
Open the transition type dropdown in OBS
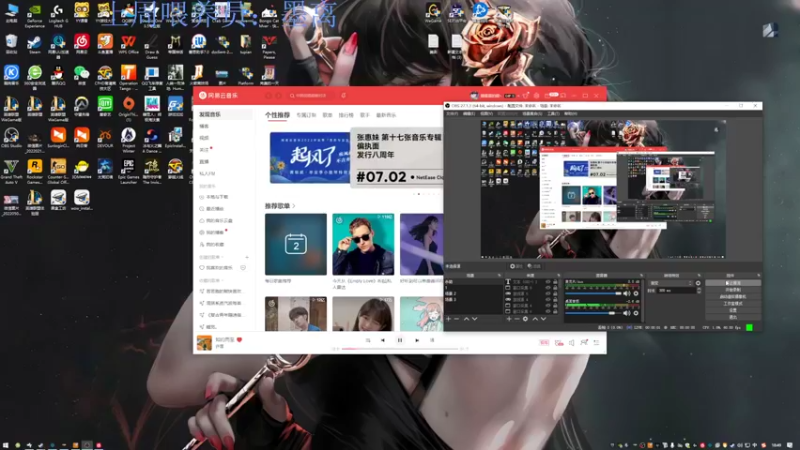click(x=671, y=283)
